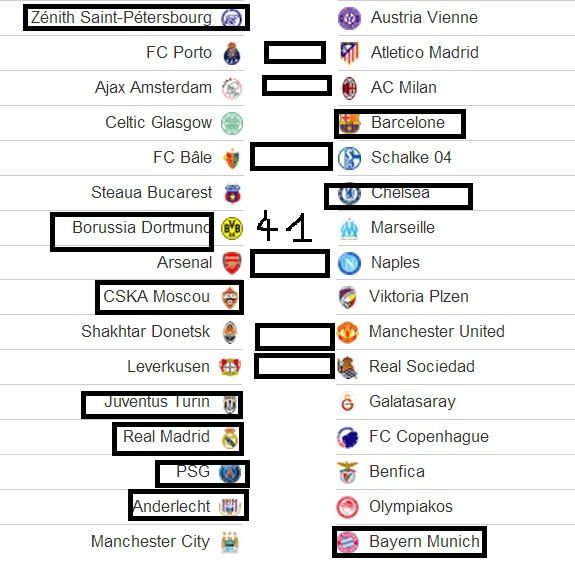
Task: Open the Manchester City team link
Action: pyautogui.click(x=150, y=541)
